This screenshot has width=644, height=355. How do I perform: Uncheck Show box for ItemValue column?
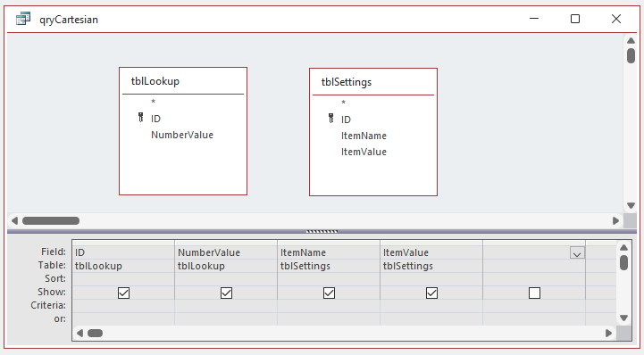[x=431, y=293]
